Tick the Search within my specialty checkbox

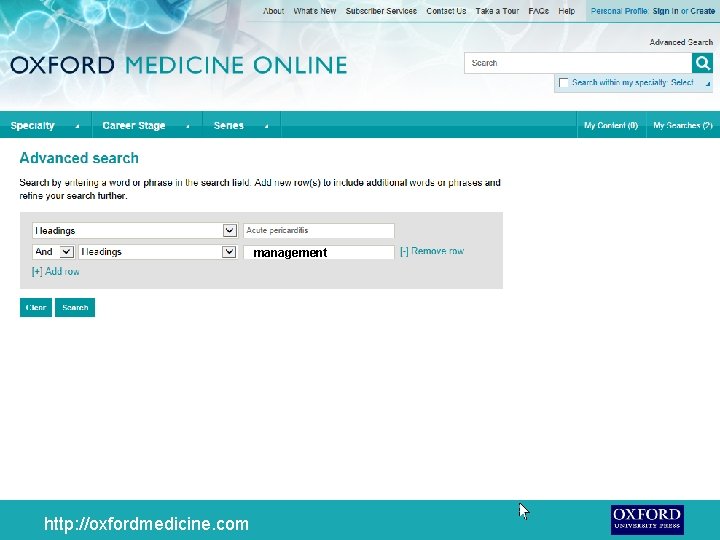coord(563,83)
